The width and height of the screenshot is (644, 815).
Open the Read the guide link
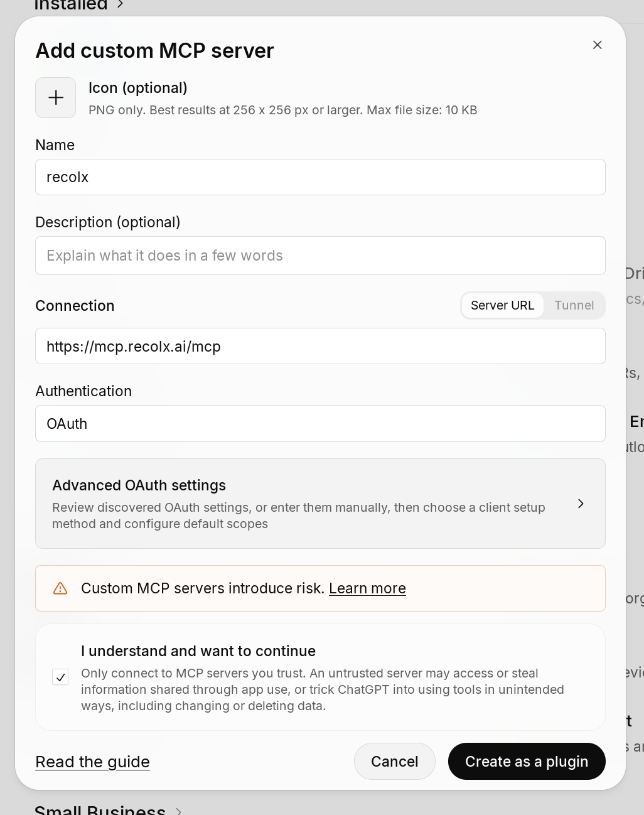[x=92, y=762]
